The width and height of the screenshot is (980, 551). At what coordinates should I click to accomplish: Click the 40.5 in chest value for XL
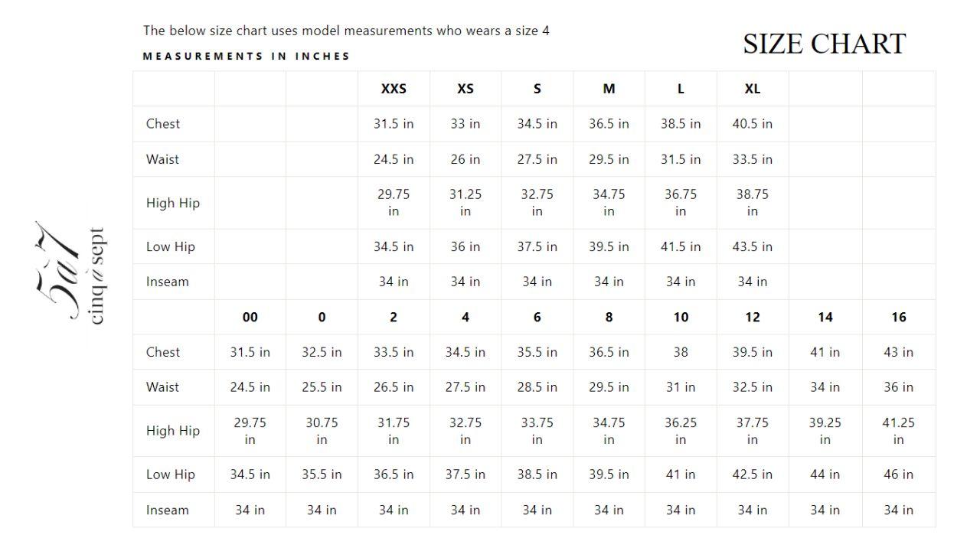[753, 124]
